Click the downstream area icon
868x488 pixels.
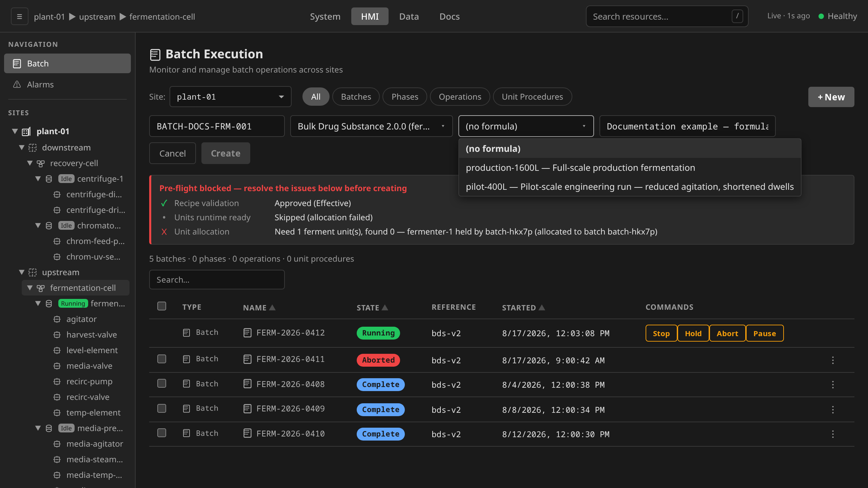33,148
